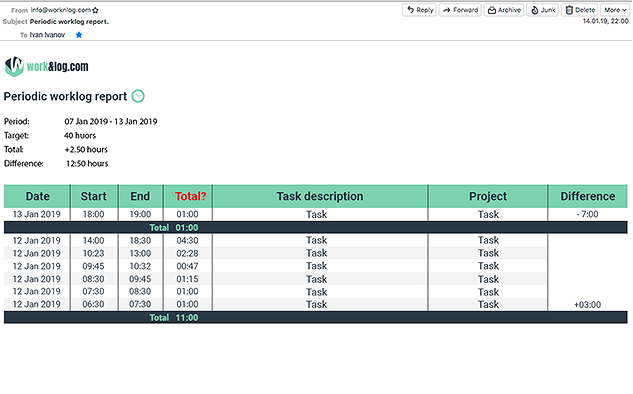633x394 pixels.
Task: Click the subject Periodic worklog report
Action: pyautogui.click(x=69, y=22)
